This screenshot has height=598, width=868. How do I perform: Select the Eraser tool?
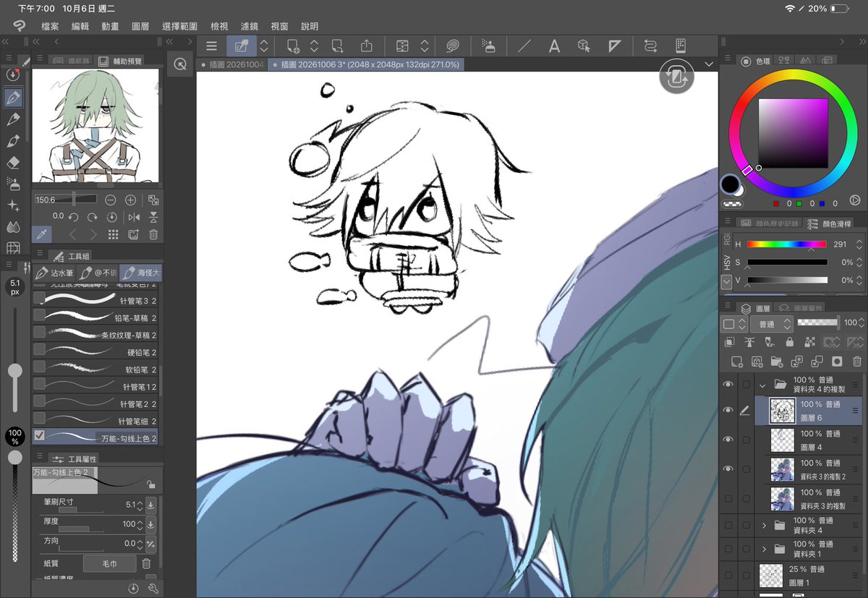[x=13, y=162]
